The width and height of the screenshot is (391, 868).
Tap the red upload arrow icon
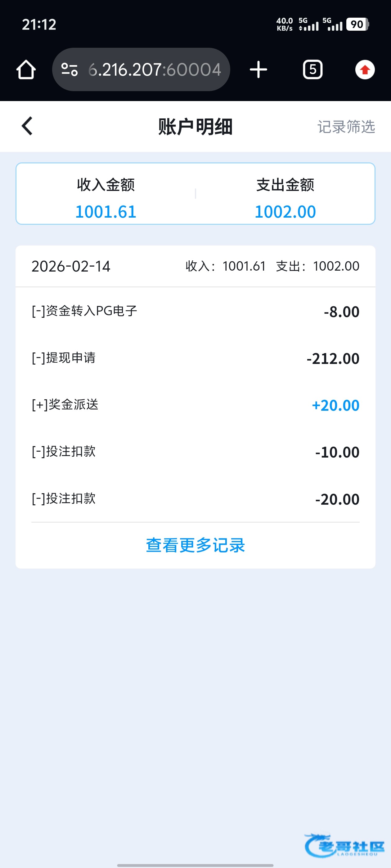tap(365, 70)
